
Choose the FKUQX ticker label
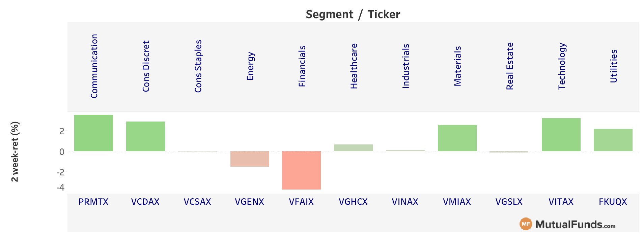point(613,202)
